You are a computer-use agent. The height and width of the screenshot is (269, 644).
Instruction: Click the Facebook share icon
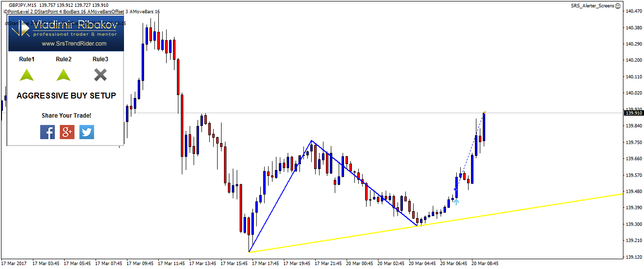(48, 132)
